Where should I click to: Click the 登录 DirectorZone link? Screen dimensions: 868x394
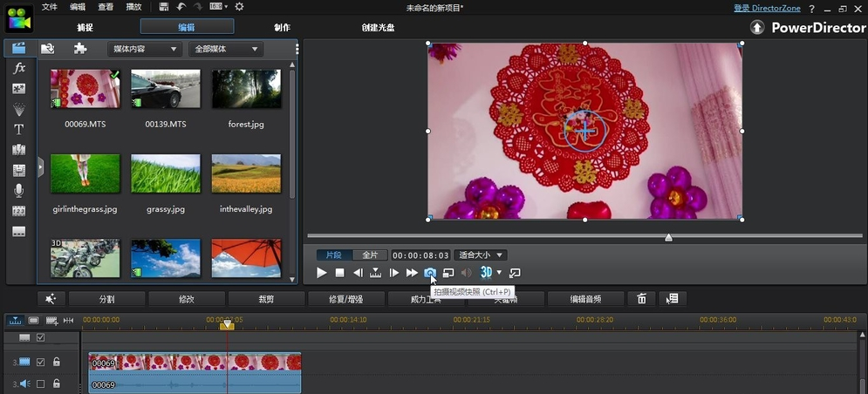[765, 8]
